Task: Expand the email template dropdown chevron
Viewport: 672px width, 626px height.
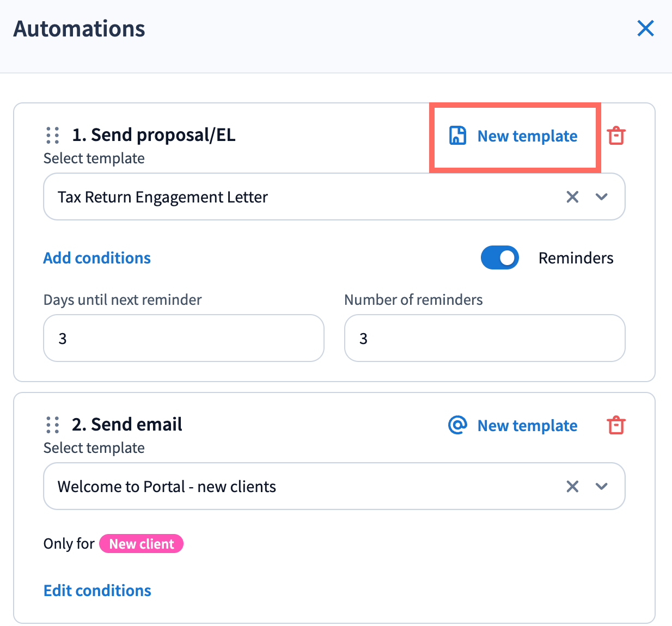Action: (602, 487)
